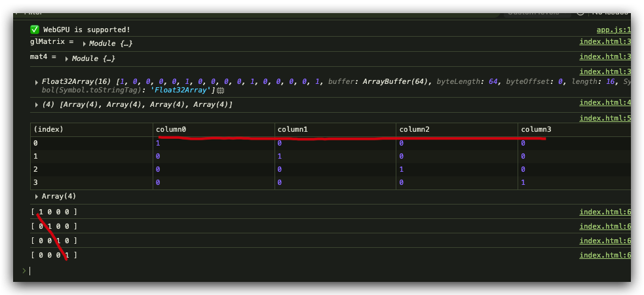Viewport: 644px width, 295px height.
Task: Expand the glMatrix Module object
Action: (x=85, y=44)
